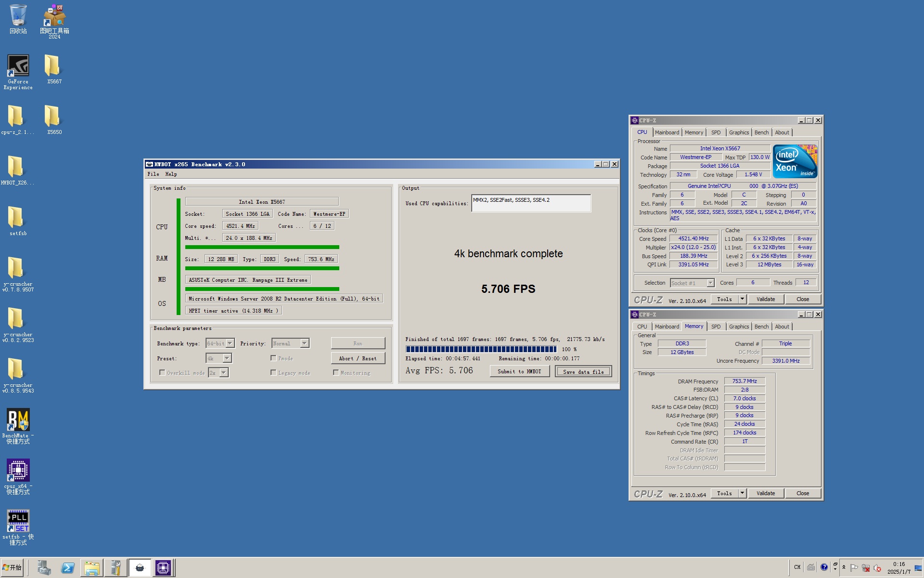Open the File menu in HWBOT x265
Viewport: 924px width, 578px height.
pos(153,174)
